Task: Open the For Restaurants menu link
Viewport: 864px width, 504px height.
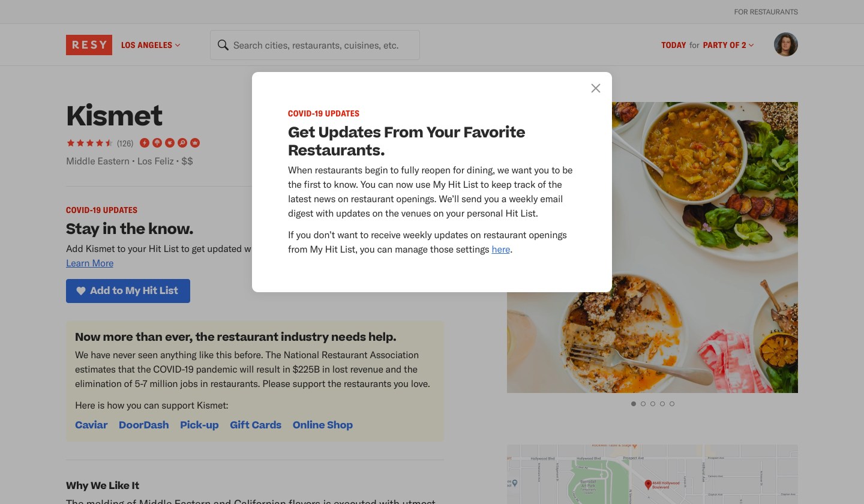Action: (x=766, y=12)
